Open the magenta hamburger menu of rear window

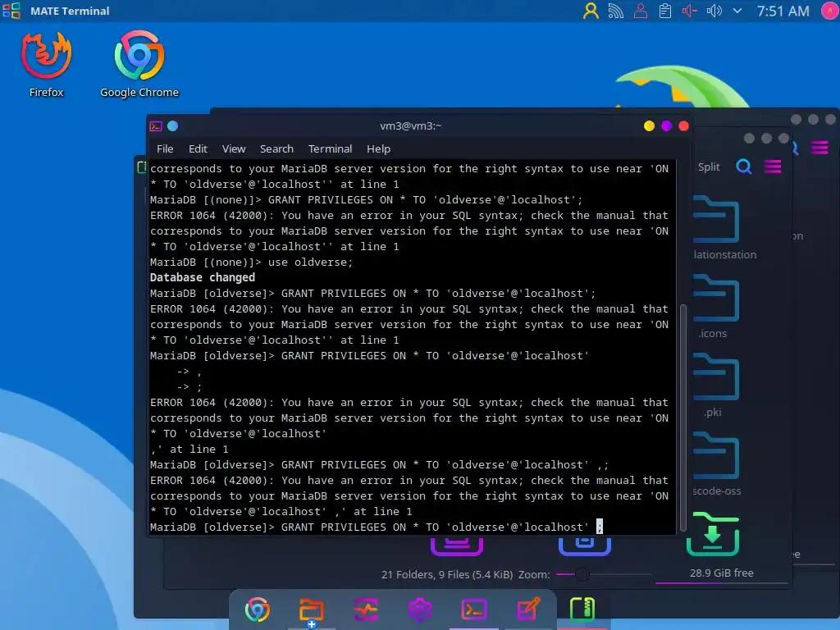click(819, 148)
